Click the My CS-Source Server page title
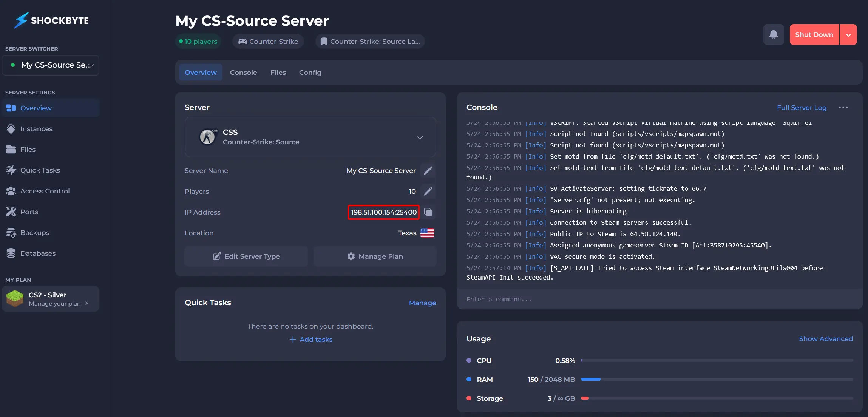 [252, 21]
